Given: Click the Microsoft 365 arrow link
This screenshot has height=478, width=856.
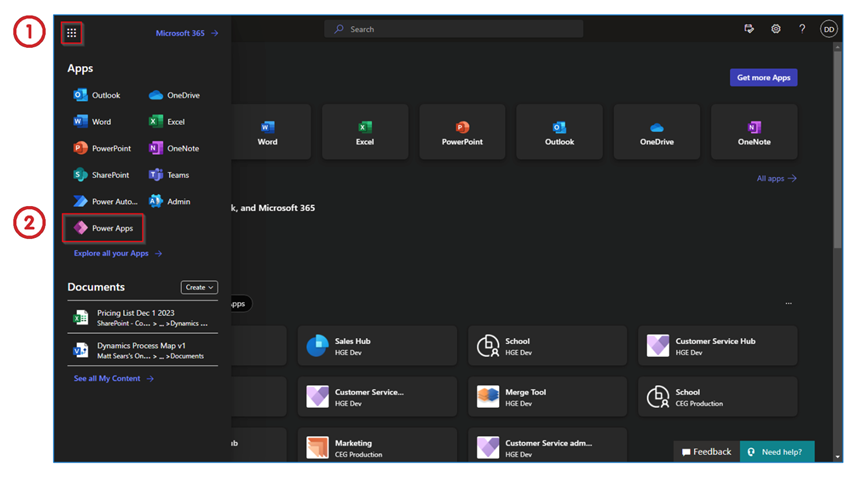Looking at the screenshot, I should point(186,33).
